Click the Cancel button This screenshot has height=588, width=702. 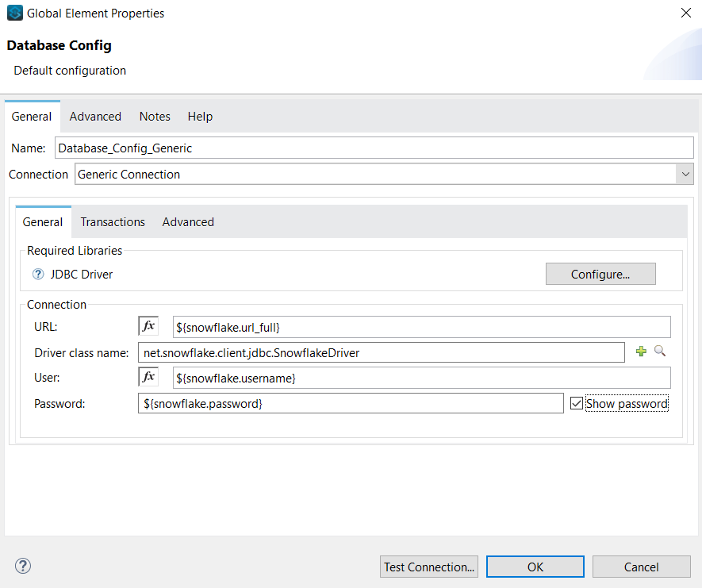(641, 567)
